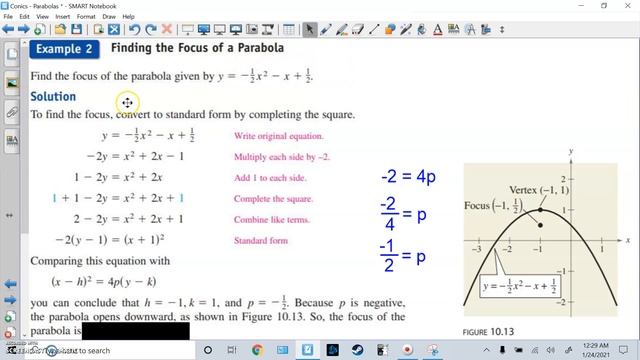Select the Fill bucket tool

422,29
